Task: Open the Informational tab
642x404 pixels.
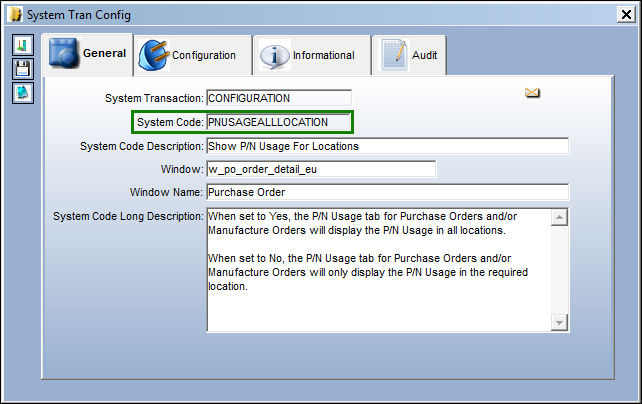Action: click(x=312, y=55)
